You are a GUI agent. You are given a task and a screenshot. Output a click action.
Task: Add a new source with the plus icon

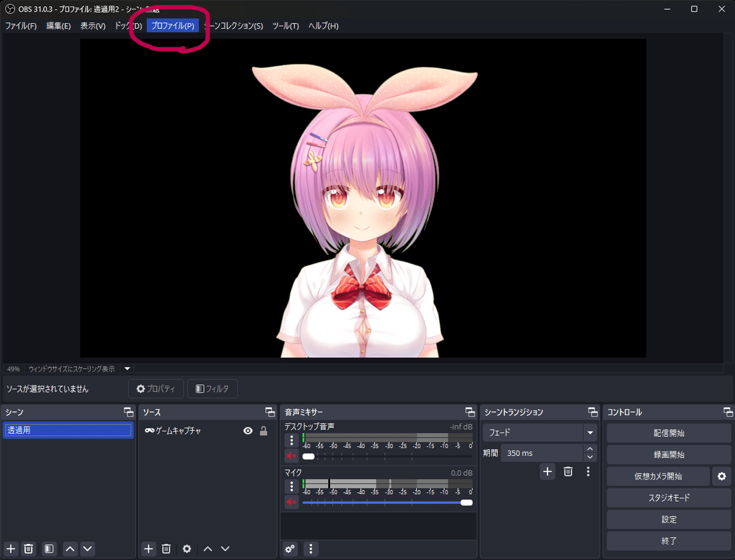(148, 548)
